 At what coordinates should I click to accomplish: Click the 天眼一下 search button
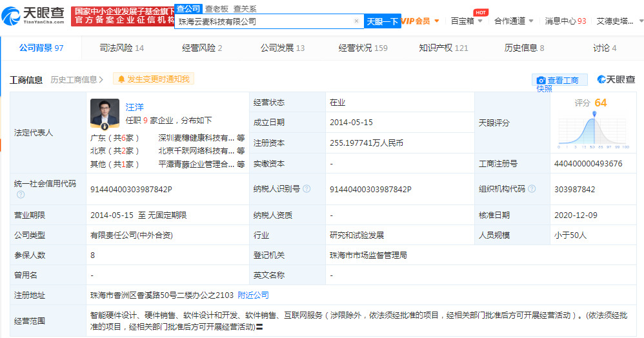click(383, 21)
